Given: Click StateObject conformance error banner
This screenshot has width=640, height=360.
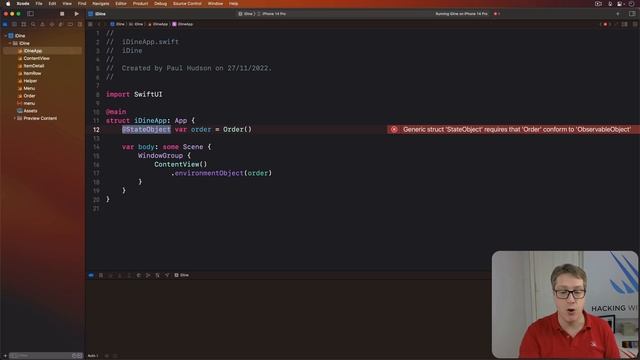Looking at the screenshot, I should click(513, 129).
